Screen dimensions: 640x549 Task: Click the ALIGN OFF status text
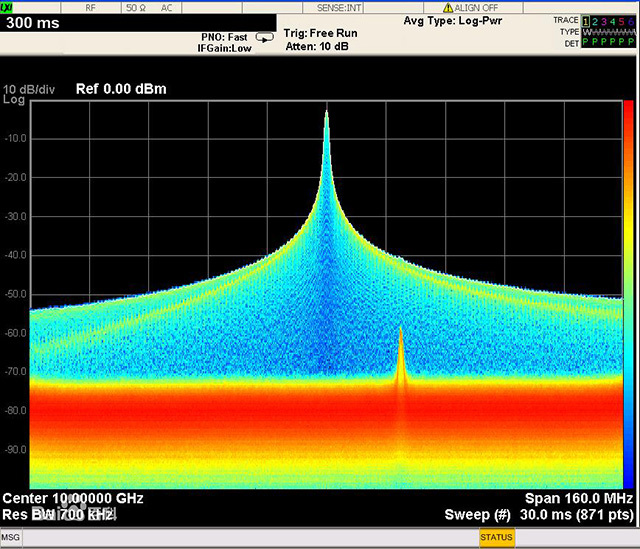[476, 8]
